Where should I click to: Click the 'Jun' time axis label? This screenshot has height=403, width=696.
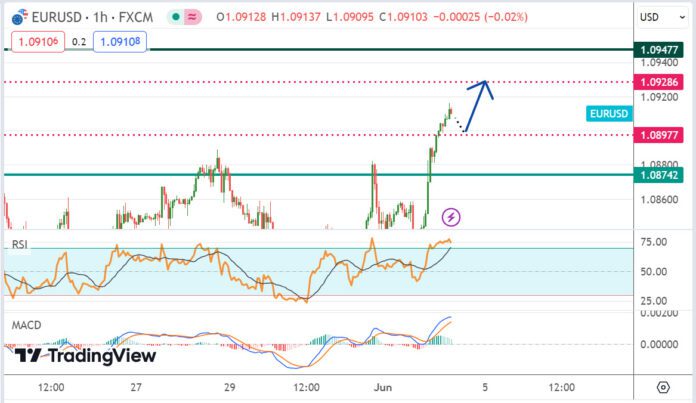[x=383, y=387]
